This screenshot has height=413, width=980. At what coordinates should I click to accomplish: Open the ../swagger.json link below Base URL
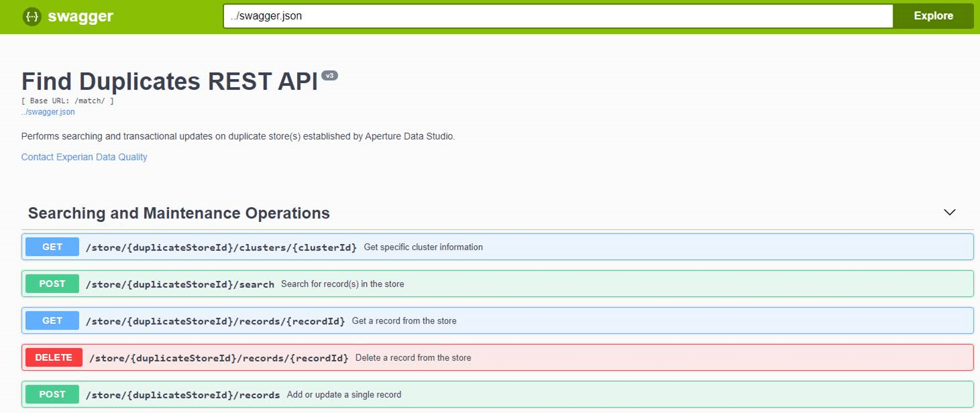pos(48,112)
